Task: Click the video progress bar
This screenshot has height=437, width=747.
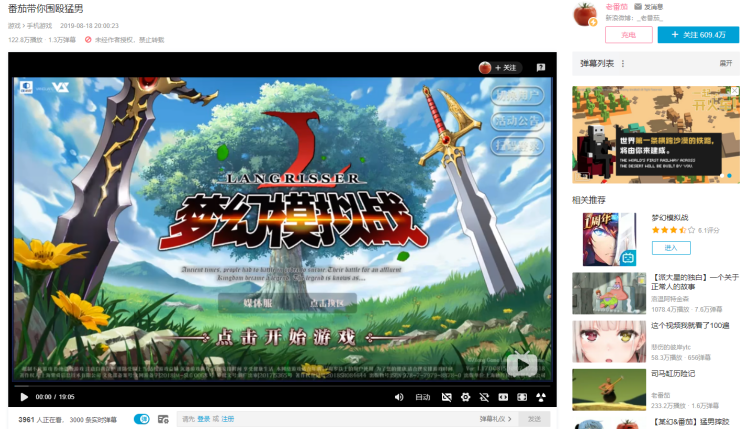Action: [x=280, y=384]
